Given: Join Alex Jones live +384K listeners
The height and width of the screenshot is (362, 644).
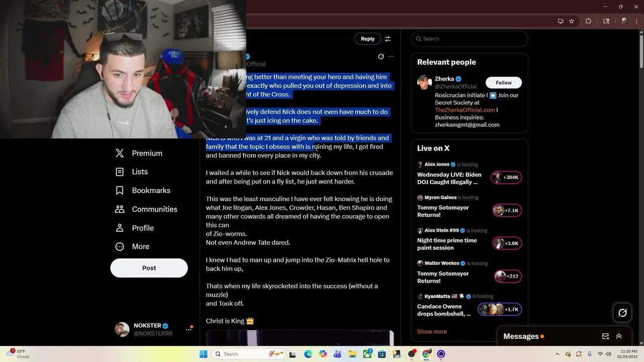Looking at the screenshot, I should (x=506, y=177).
